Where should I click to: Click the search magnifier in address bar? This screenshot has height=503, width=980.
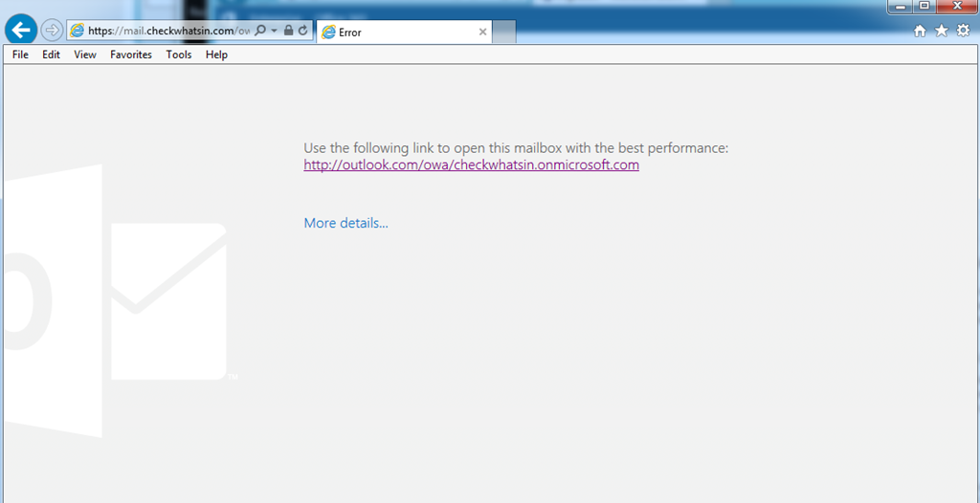coord(261,30)
